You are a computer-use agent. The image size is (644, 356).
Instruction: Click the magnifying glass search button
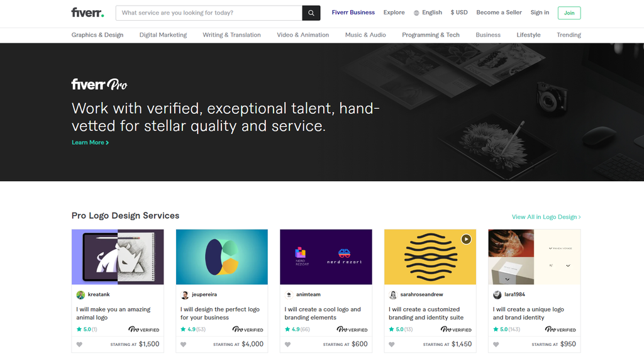(311, 13)
